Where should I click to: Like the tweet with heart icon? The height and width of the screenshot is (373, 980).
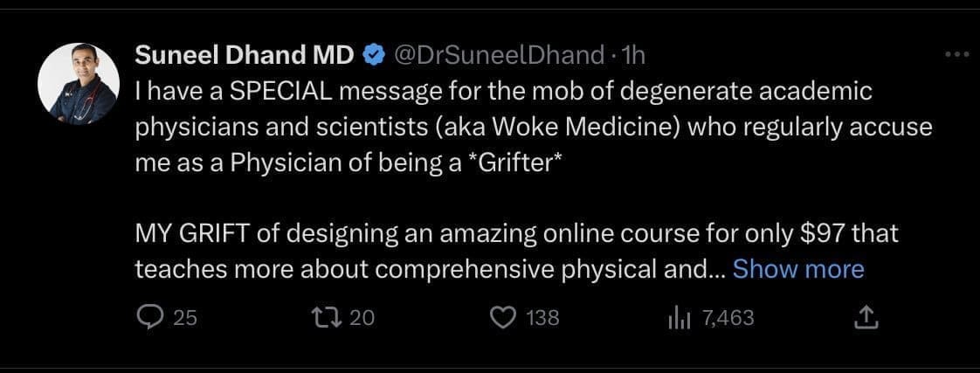click(x=501, y=318)
